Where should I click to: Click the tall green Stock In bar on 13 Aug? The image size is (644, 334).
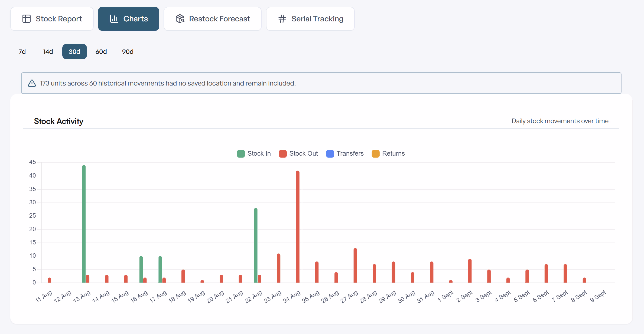tap(84, 224)
